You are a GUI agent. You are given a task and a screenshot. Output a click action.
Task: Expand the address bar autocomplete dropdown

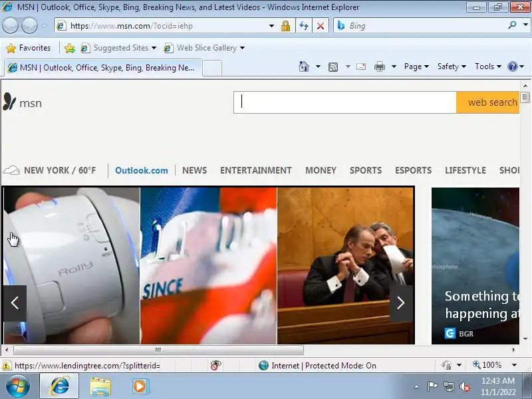point(271,26)
